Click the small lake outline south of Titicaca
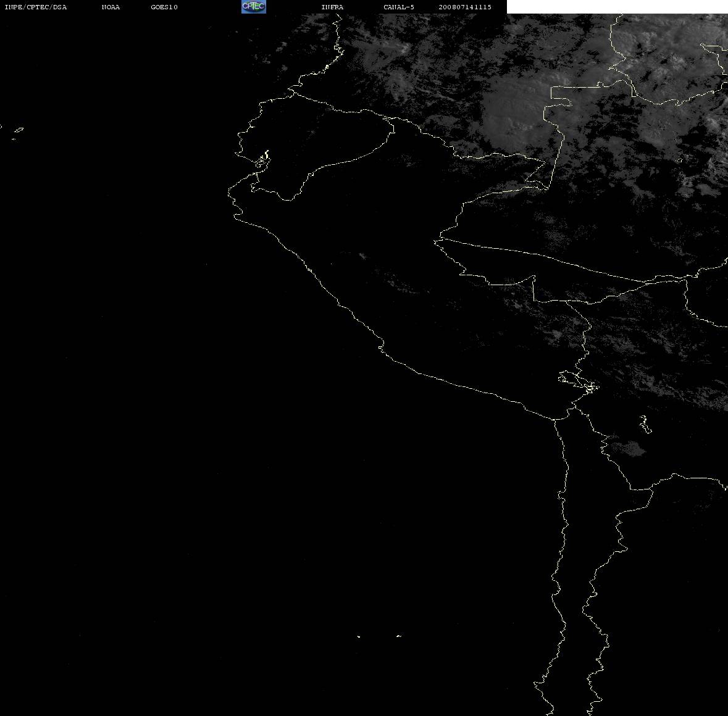This screenshot has width=728, height=716. click(x=645, y=425)
